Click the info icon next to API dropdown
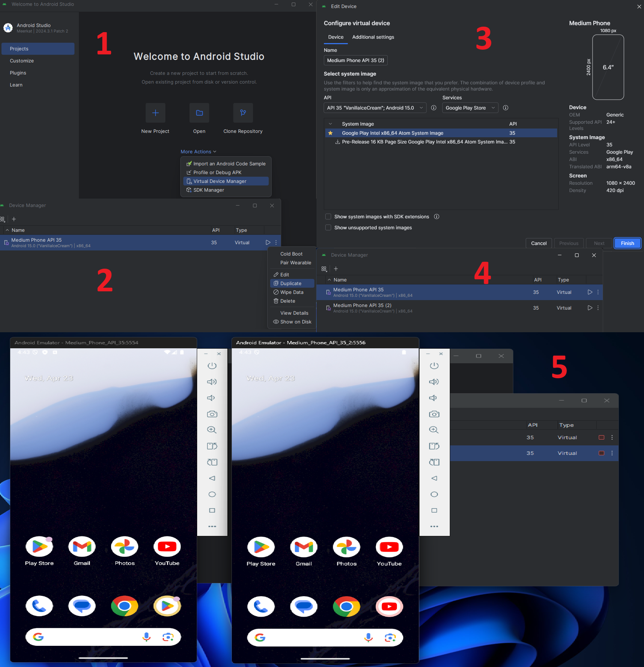This screenshot has height=667, width=644. click(x=434, y=108)
